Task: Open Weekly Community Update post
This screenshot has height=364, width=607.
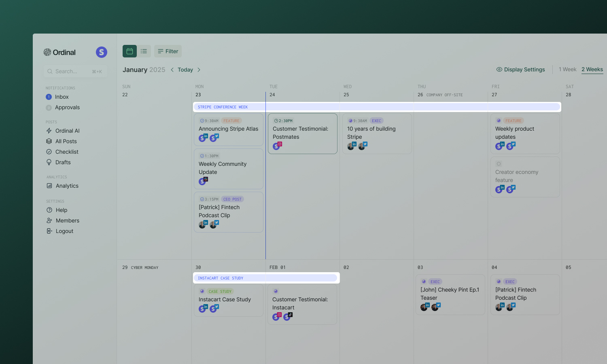Action: [x=229, y=169]
